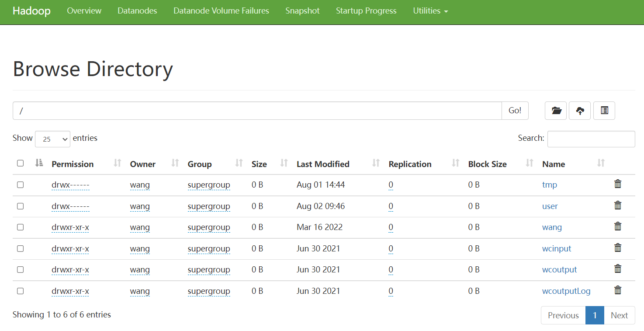Screen dimensions: 644x331
Task: Switch to the Snapshot page
Action: click(302, 11)
